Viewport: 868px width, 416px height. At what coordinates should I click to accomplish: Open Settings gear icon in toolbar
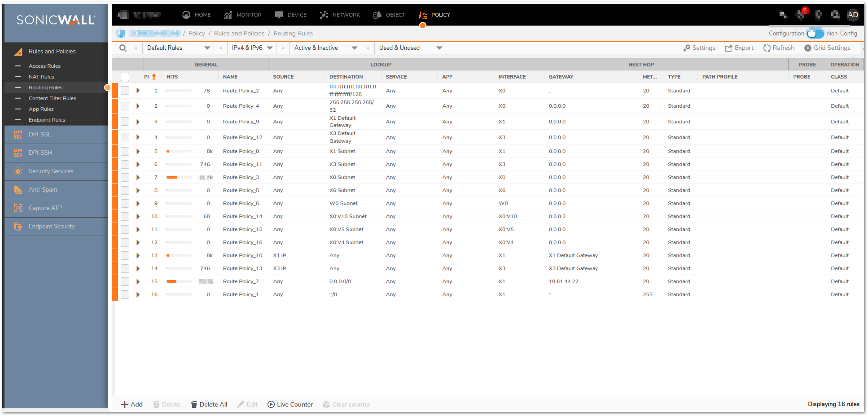point(687,48)
